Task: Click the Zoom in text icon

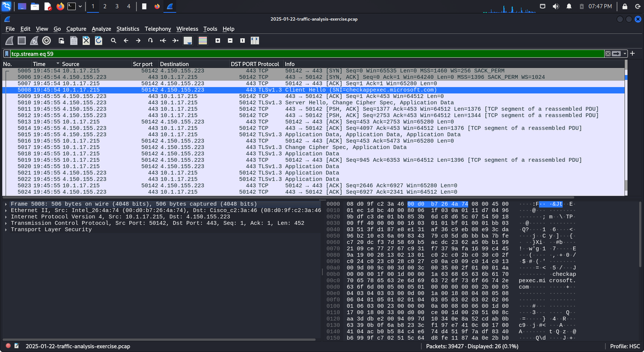Action: 218,40
